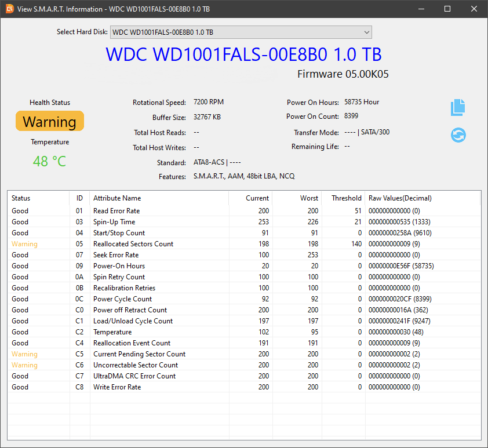
Task: Click the ID column header
Action: coord(79,198)
